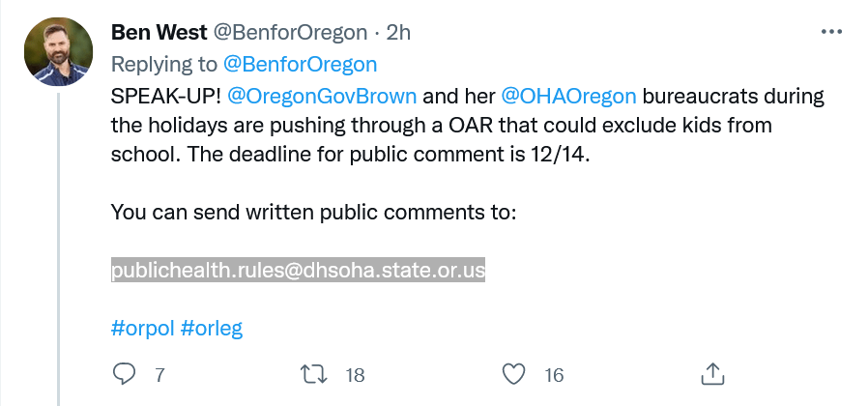Image resolution: width=868 pixels, height=406 pixels.
Task: Click @BenforOregon in the Replying to line
Action: [x=300, y=64]
